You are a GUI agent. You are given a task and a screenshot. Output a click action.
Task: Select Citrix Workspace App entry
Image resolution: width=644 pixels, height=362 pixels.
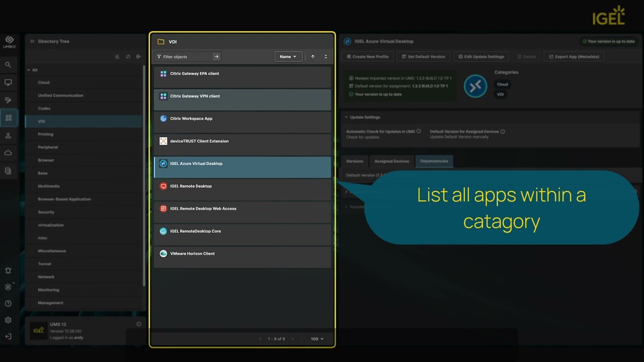(243, 122)
